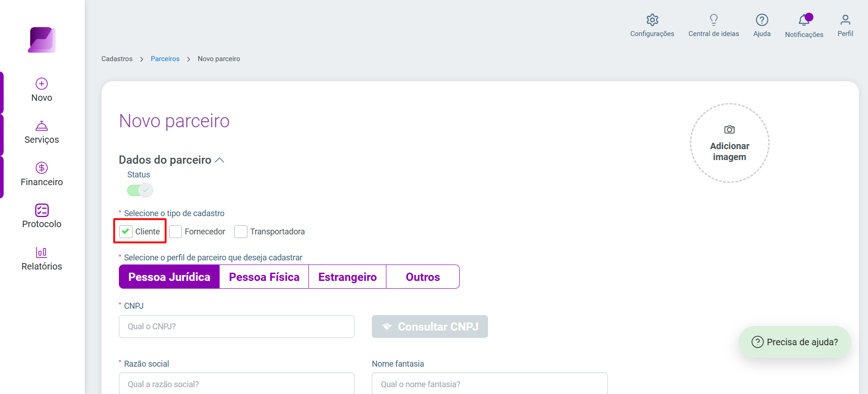This screenshot has height=394, width=868.
Task: Uncheck the Cliente checkbox
Action: (125, 232)
